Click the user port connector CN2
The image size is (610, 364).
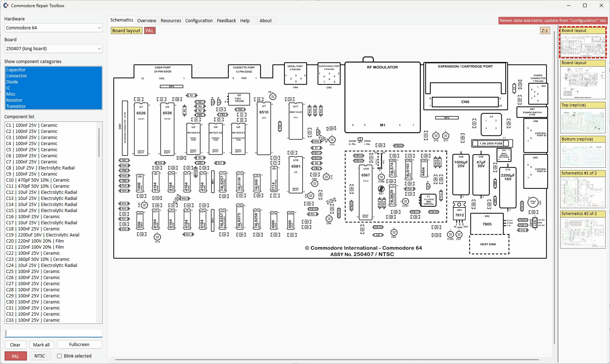(x=163, y=71)
